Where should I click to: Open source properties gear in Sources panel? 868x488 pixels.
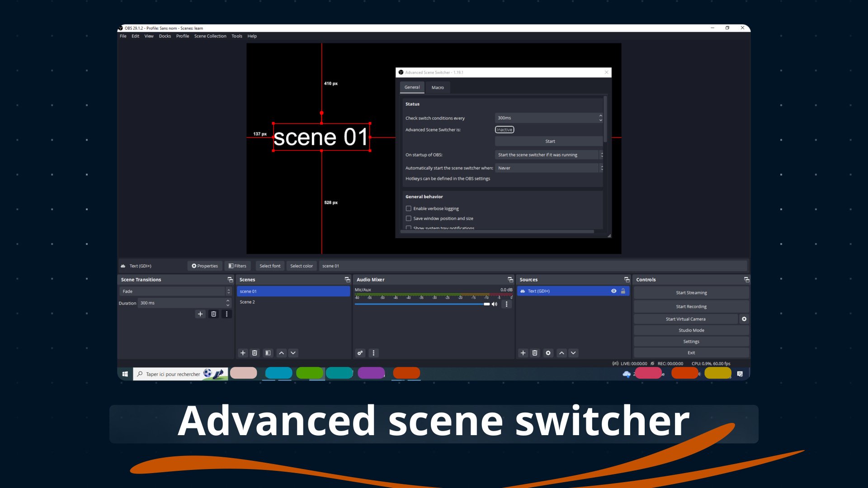click(x=548, y=353)
